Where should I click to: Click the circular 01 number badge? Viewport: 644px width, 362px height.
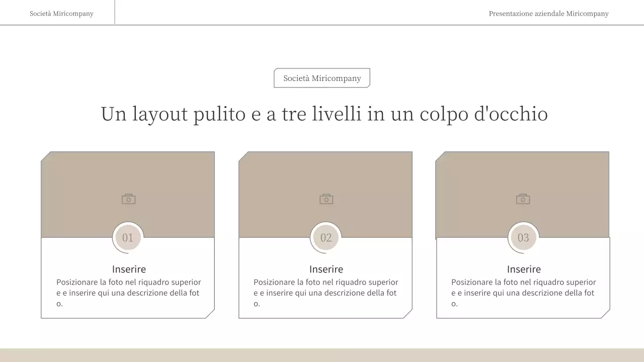pos(128,237)
